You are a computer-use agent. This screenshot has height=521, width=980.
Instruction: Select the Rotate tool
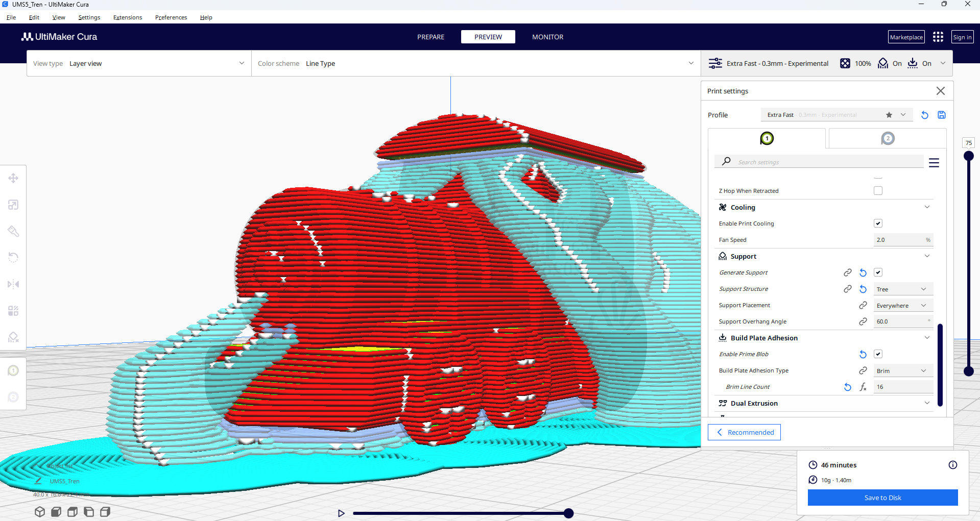[13, 257]
